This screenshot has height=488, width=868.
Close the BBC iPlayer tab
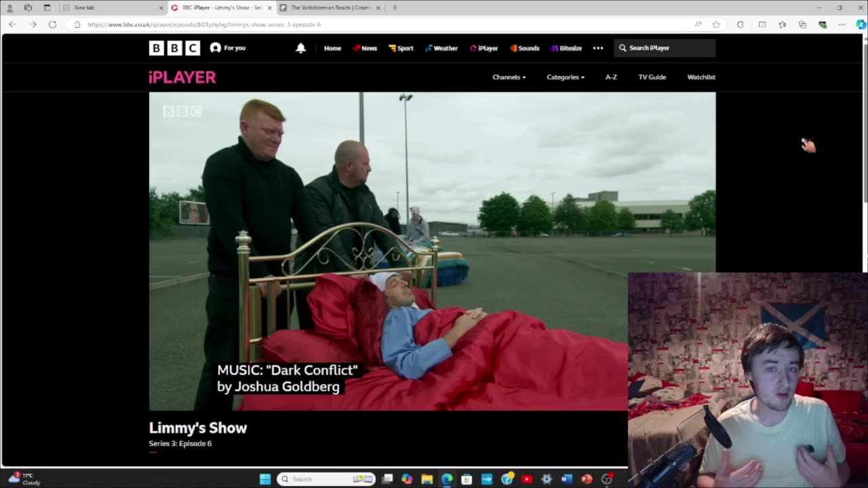pos(270,7)
